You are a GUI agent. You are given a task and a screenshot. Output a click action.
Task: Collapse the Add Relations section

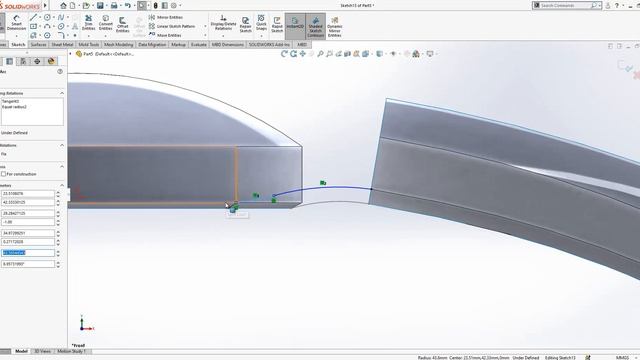pyautogui.click(x=62, y=145)
